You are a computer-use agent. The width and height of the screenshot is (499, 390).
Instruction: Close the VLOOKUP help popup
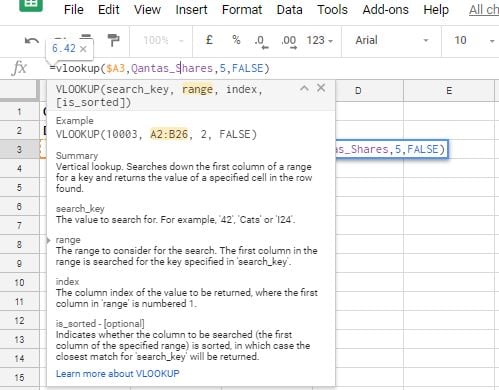(321, 88)
